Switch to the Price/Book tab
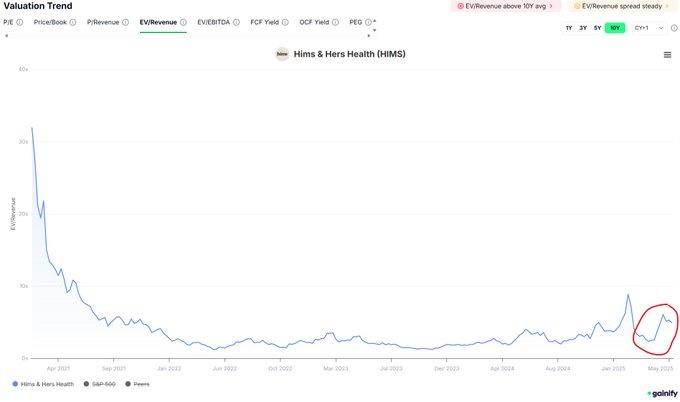This screenshot has height=402, width=680. point(50,22)
